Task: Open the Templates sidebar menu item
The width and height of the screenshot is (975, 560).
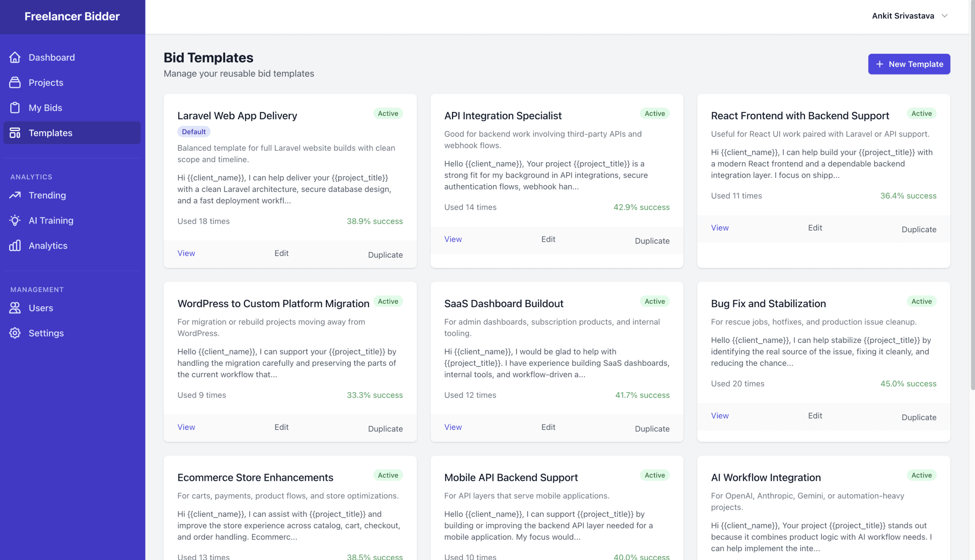Action: point(50,133)
